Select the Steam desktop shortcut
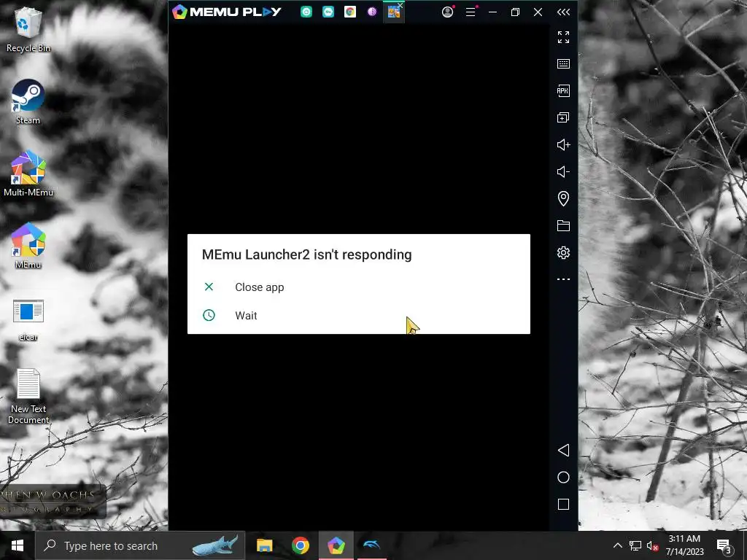 coord(28,102)
